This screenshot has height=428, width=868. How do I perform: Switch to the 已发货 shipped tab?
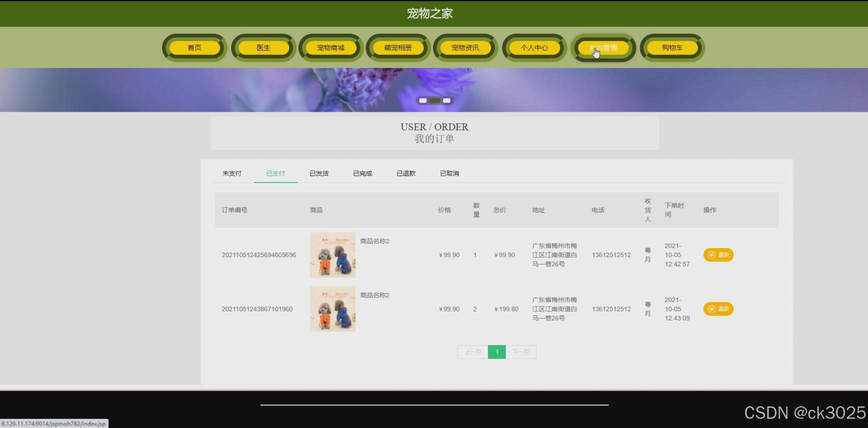(319, 173)
